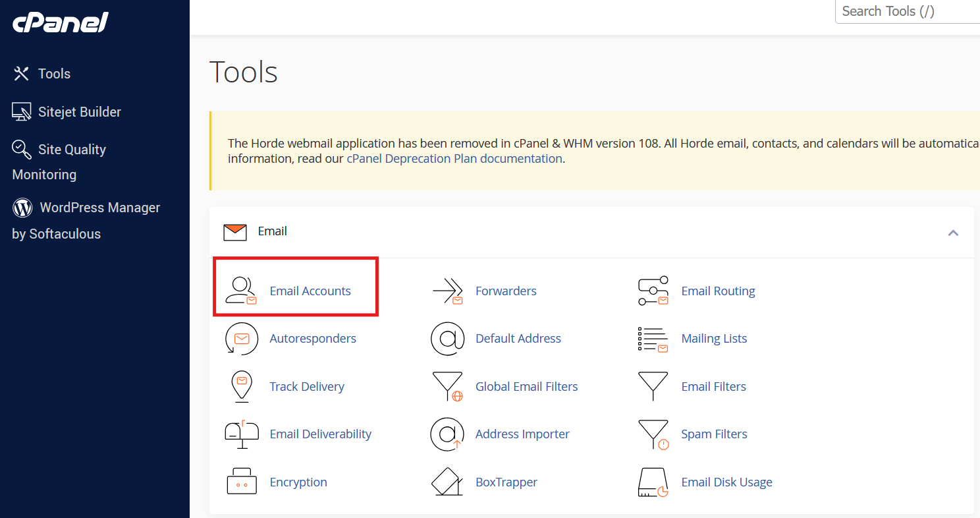The width and height of the screenshot is (980, 518).
Task: Click the Address Importer icon
Action: point(448,434)
